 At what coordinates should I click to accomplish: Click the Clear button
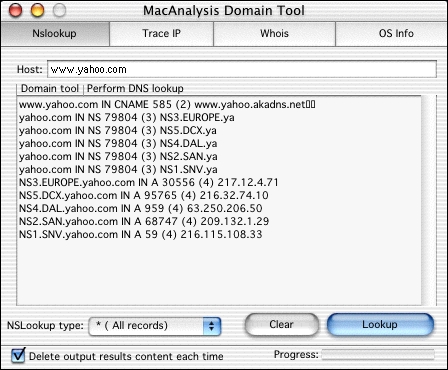(281, 324)
